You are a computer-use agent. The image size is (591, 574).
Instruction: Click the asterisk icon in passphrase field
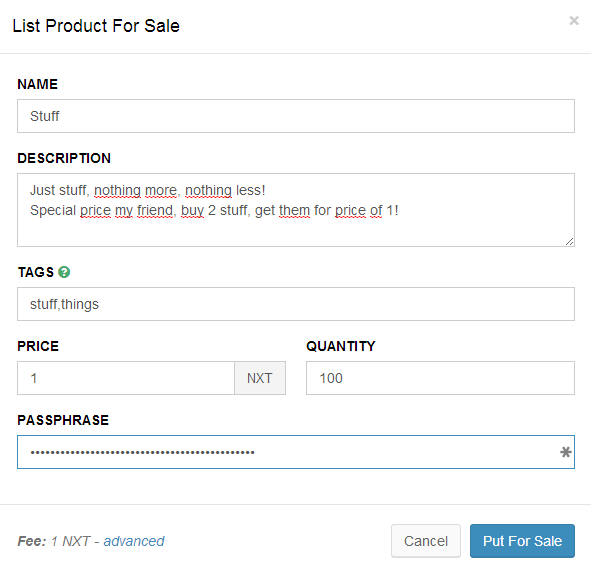(565, 452)
